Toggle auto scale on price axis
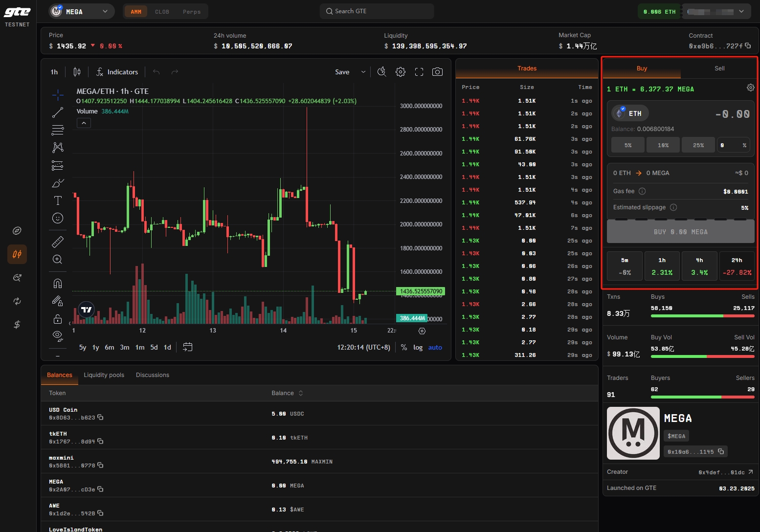760x532 pixels. pyautogui.click(x=435, y=347)
